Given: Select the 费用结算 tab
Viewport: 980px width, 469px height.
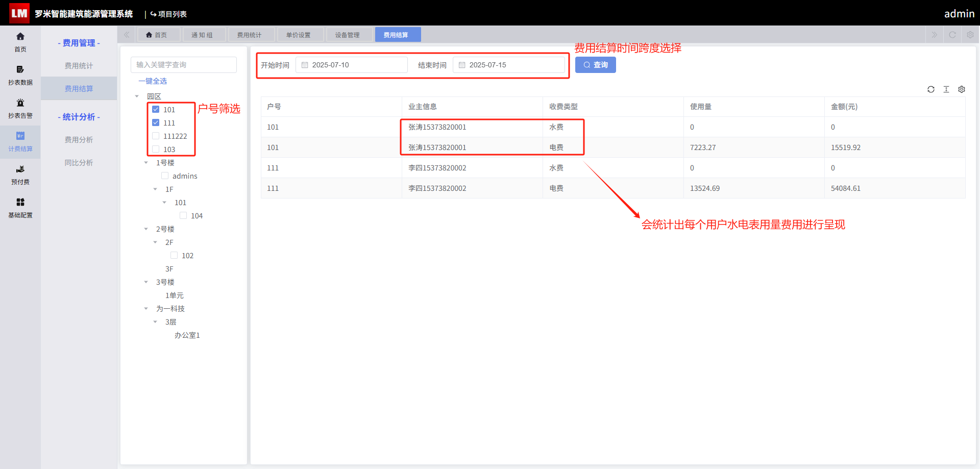Looking at the screenshot, I should point(398,35).
